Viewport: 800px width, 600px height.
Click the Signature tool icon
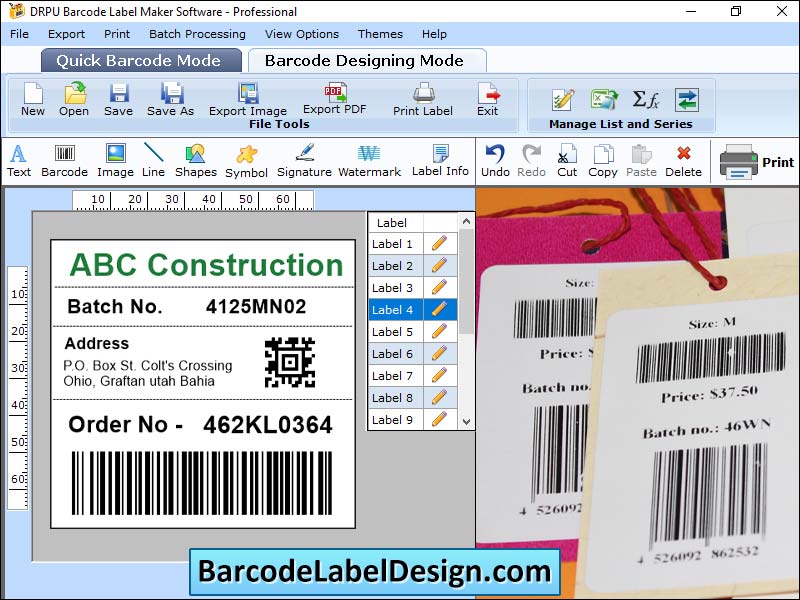pyautogui.click(x=304, y=154)
